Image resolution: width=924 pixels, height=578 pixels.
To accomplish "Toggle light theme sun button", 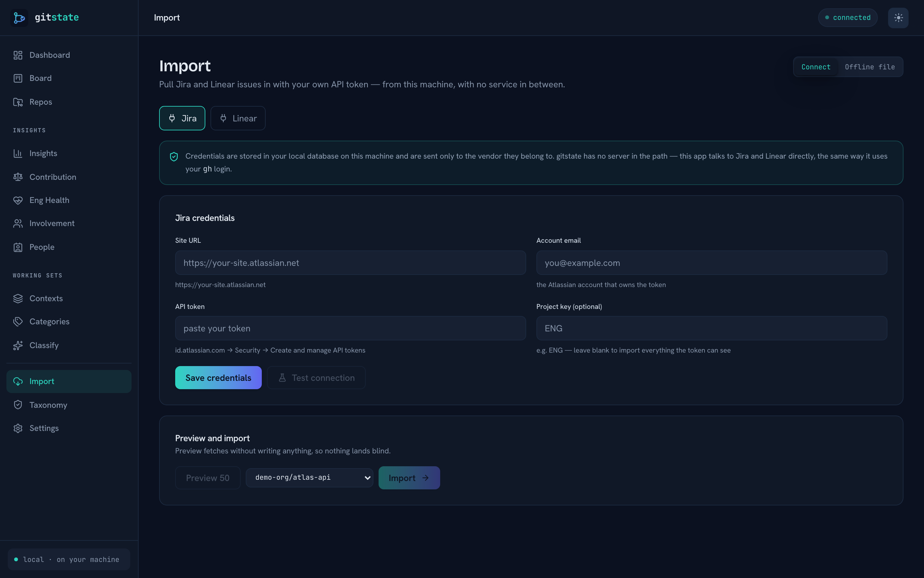I will pyautogui.click(x=898, y=18).
